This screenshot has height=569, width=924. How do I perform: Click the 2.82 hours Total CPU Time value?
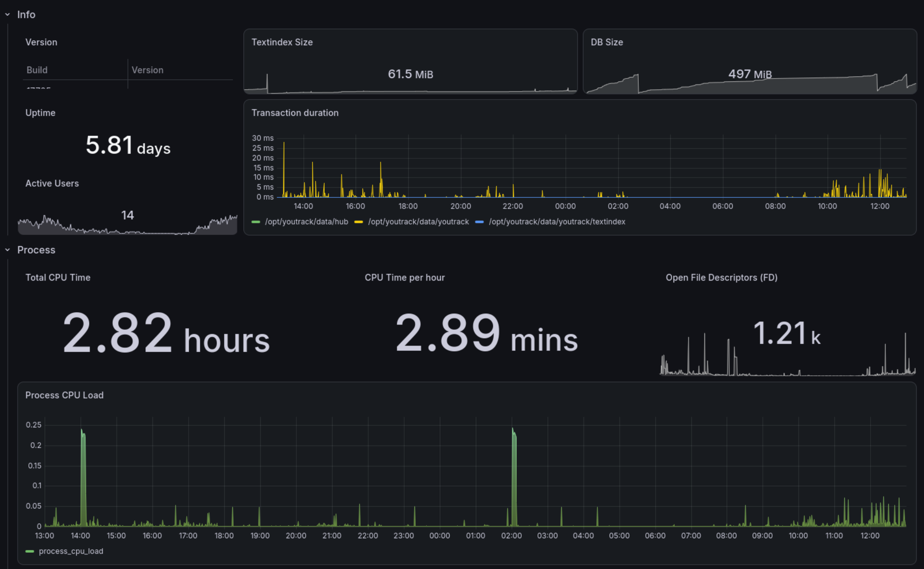(x=166, y=333)
